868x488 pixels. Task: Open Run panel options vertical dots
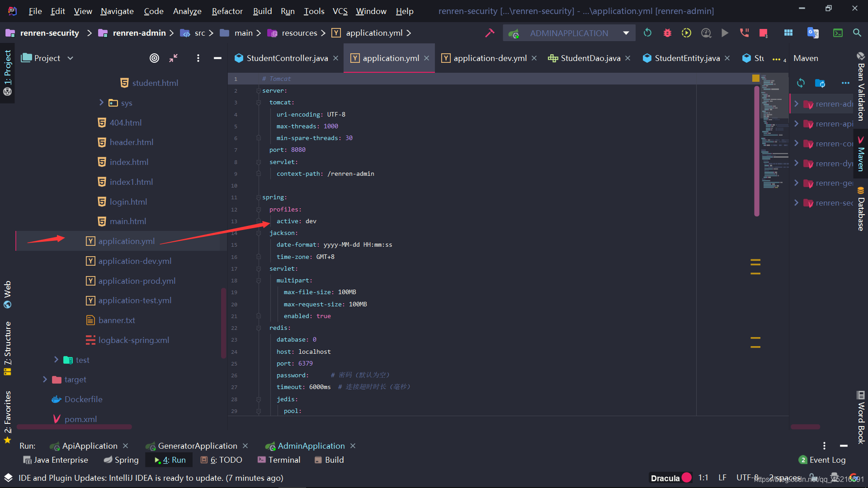[824, 446]
